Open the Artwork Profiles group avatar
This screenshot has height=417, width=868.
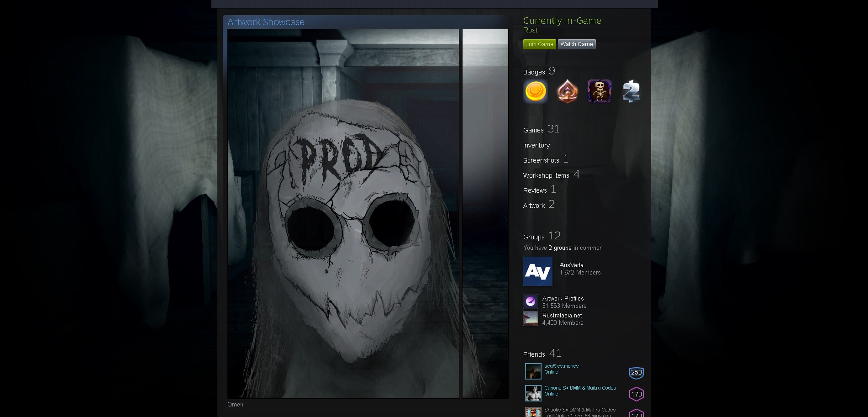point(531,301)
